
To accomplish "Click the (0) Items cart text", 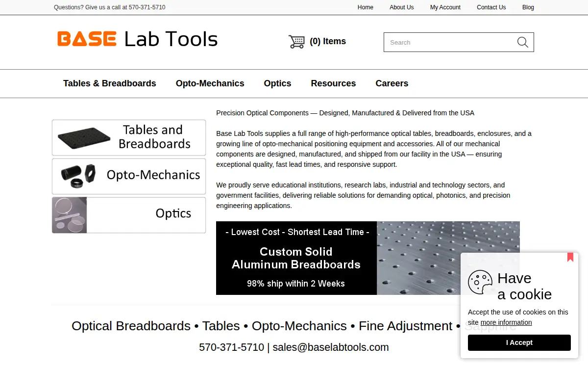I will pyautogui.click(x=328, y=42).
